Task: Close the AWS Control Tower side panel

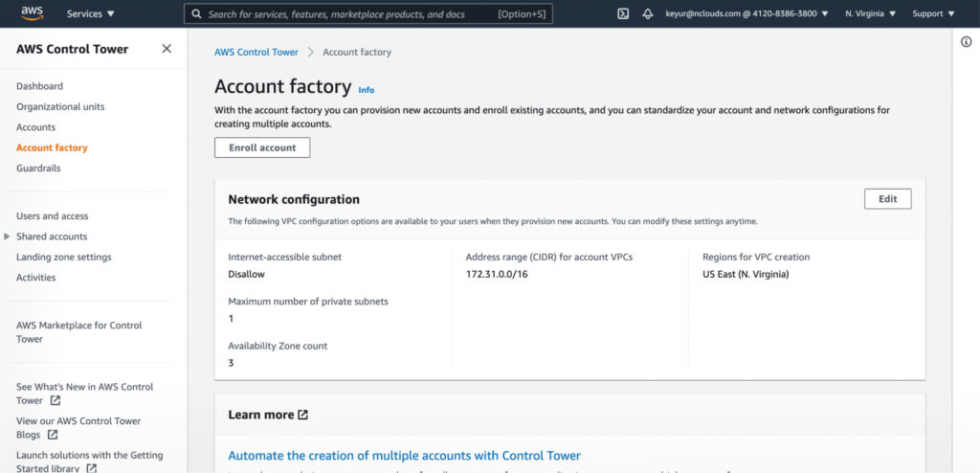Action: (167, 49)
